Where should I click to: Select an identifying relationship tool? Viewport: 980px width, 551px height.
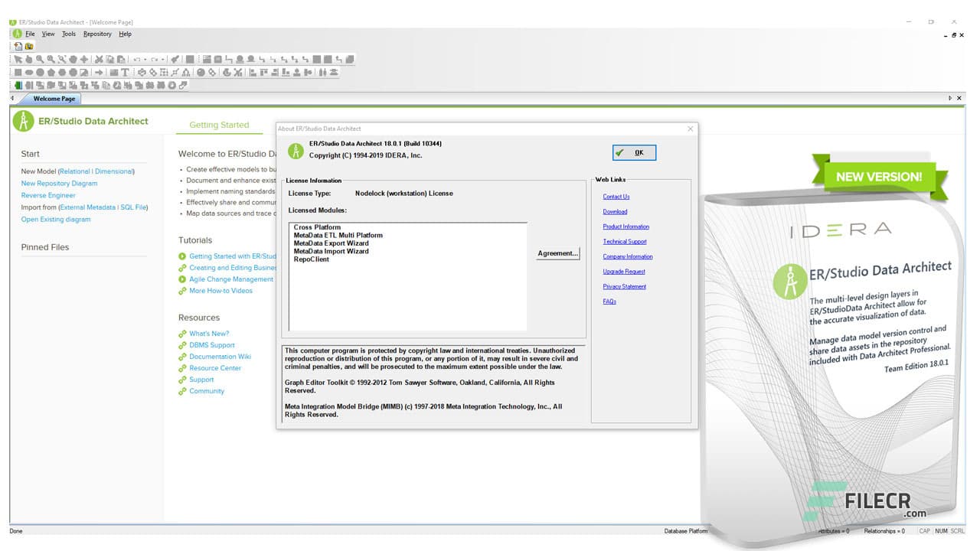coord(263,59)
